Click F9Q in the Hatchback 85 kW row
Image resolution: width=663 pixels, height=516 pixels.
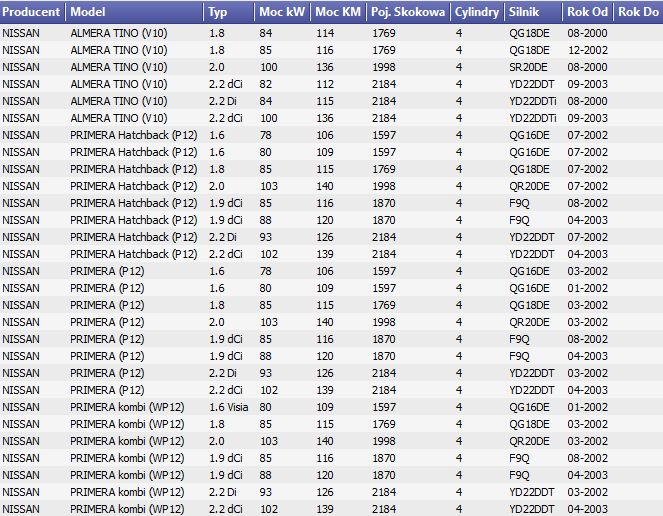pyautogui.click(x=519, y=203)
